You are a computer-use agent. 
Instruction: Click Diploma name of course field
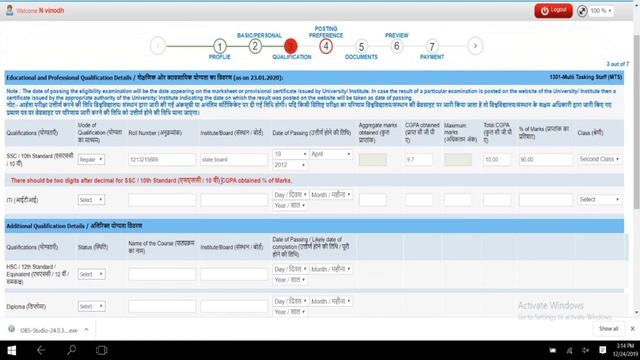[162, 307]
